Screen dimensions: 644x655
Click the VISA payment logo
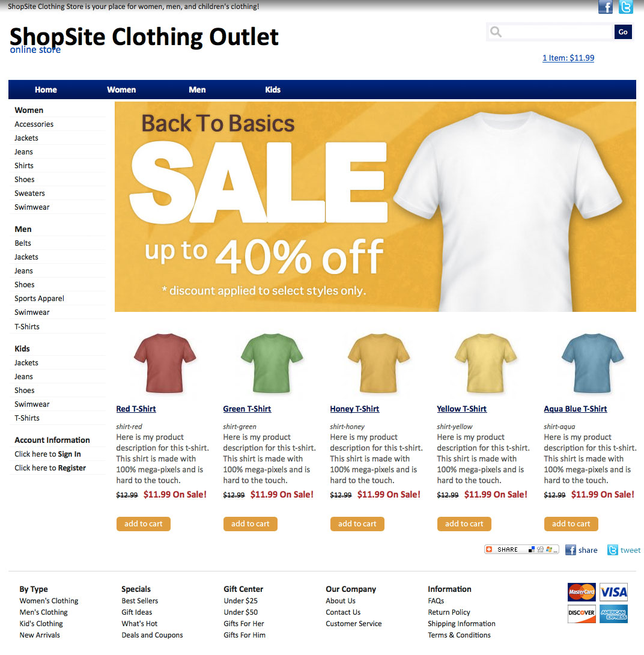613,592
